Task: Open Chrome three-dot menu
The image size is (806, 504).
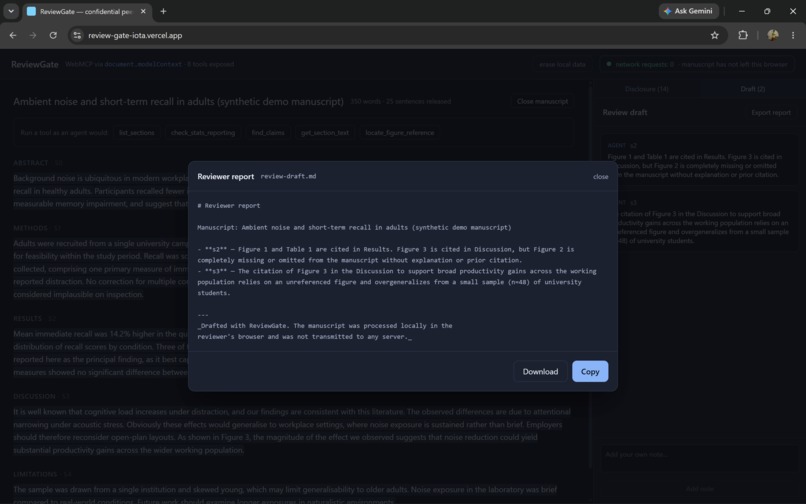Action: (793, 35)
